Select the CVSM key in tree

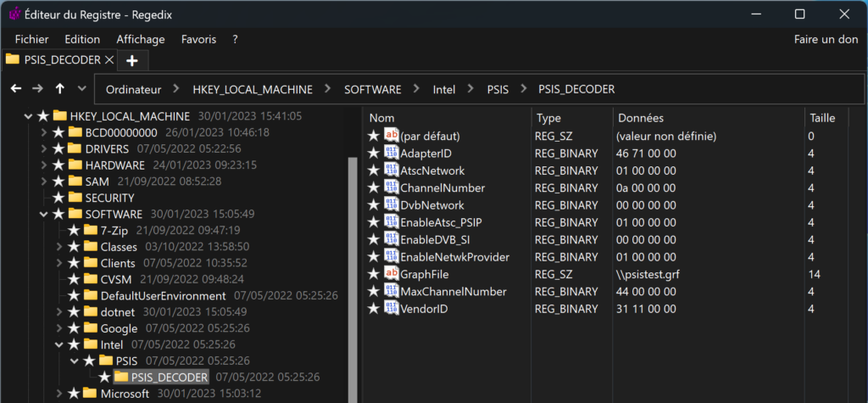(x=117, y=279)
